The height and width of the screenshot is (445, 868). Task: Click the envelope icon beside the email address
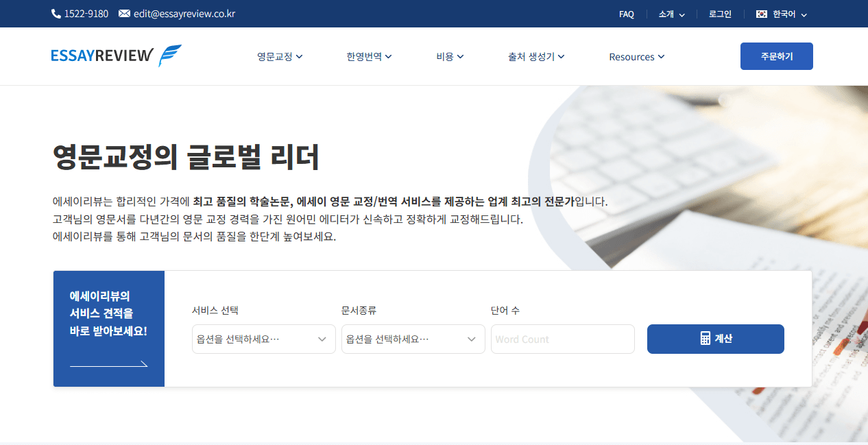point(125,13)
